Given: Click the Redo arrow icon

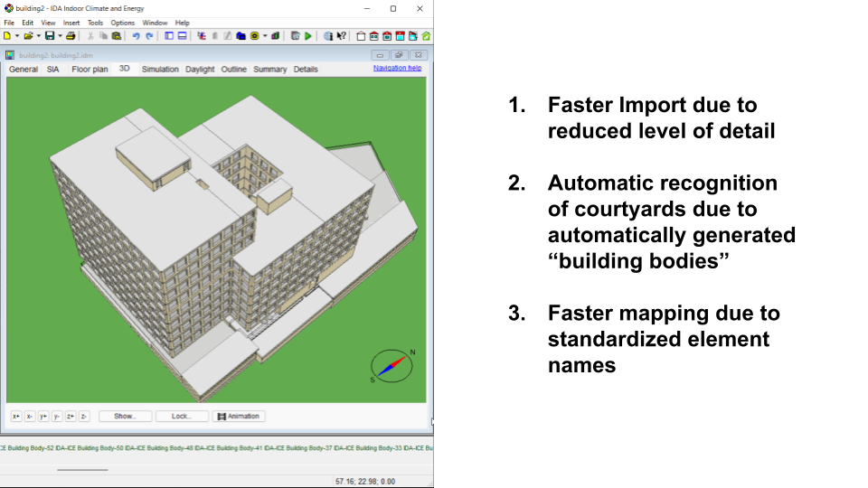Looking at the screenshot, I should 149,36.
